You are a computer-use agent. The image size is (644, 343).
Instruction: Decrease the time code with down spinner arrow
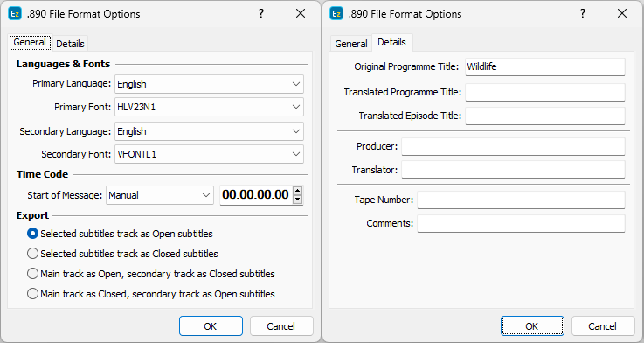point(298,199)
